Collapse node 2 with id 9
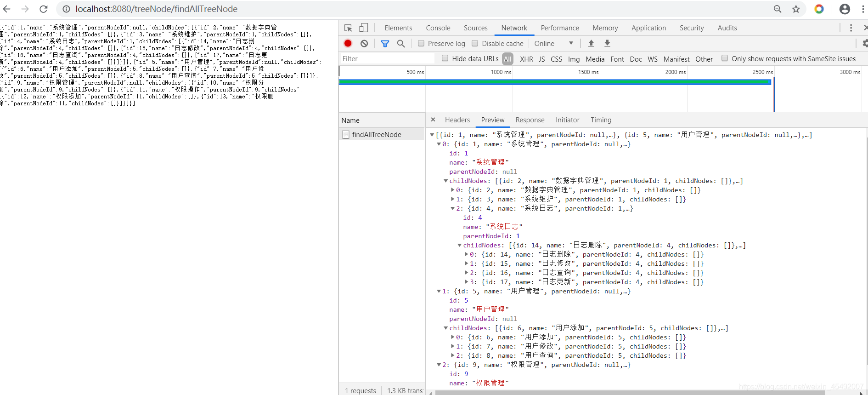The height and width of the screenshot is (395, 868). pyautogui.click(x=439, y=365)
